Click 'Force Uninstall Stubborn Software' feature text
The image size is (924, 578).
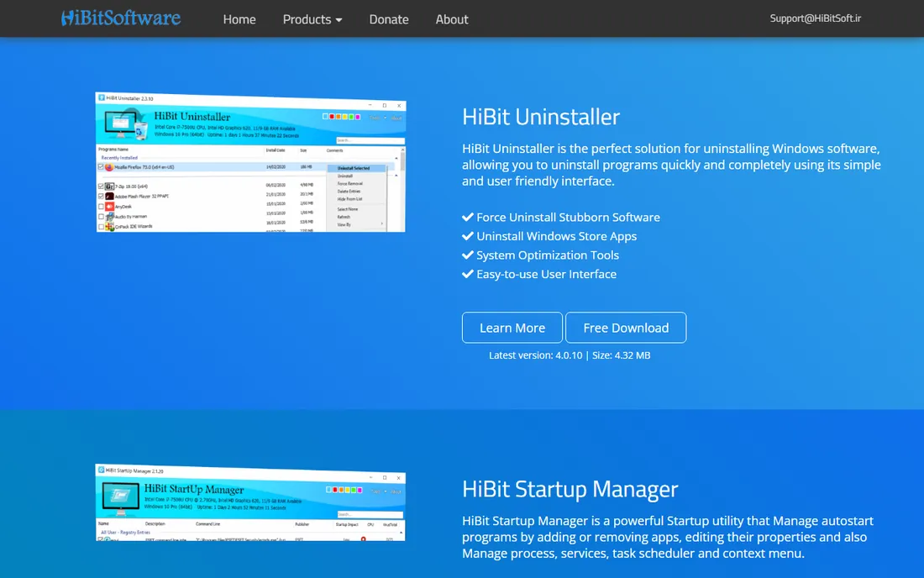[568, 218]
